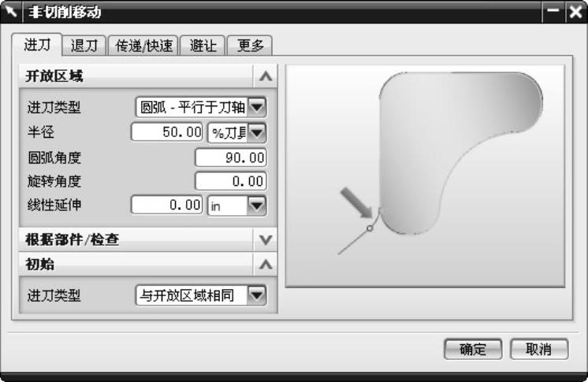Screen dimensions: 588x382
Task: Click the 旋转角度 input field
Action: click(231, 181)
